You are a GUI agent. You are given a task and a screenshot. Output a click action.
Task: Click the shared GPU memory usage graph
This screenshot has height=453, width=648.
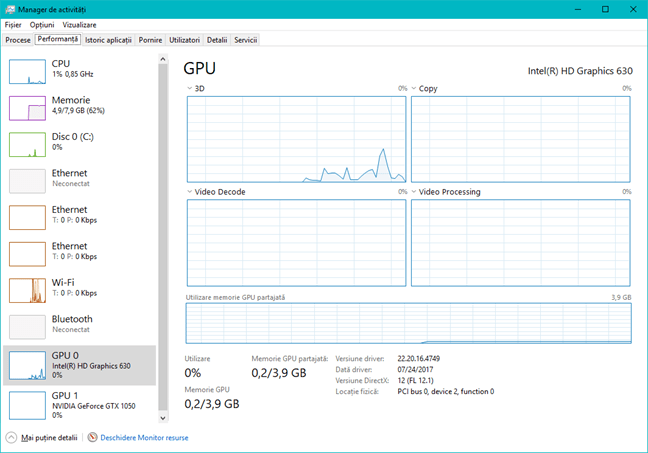coord(409,323)
